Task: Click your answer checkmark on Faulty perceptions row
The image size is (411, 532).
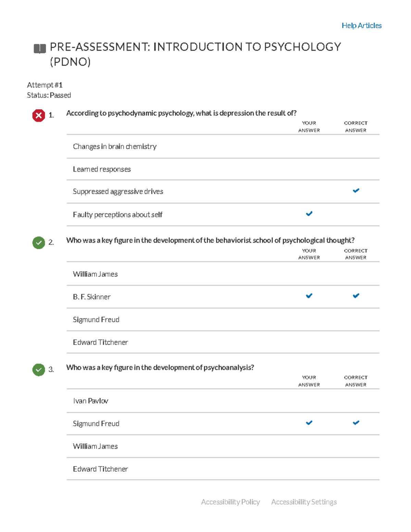Action: coord(309,214)
